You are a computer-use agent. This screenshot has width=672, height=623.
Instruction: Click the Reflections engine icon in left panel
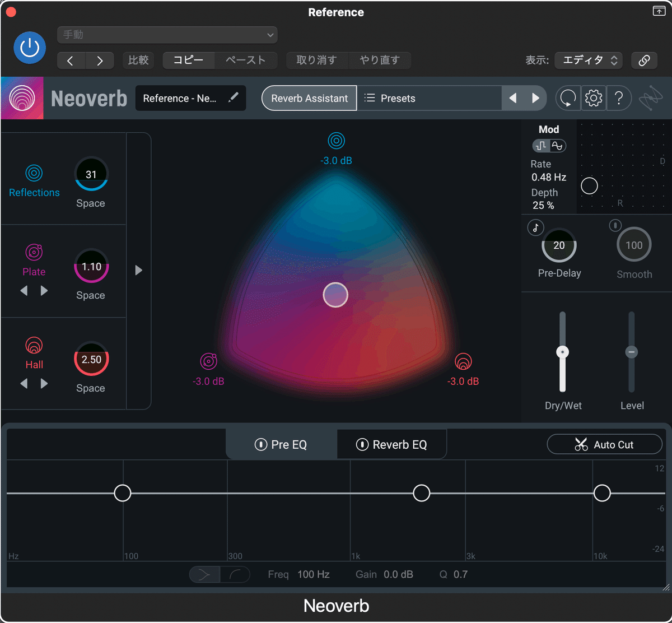[x=34, y=173]
